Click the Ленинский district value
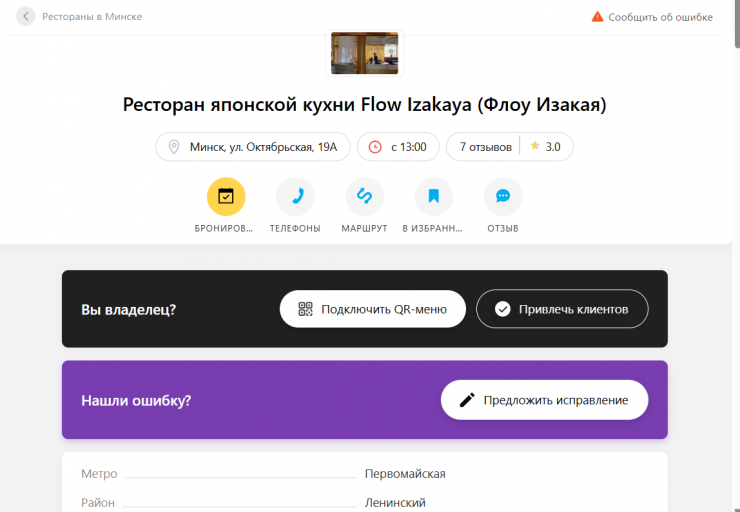The width and height of the screenshot is (740, 512). pos(395,503)
